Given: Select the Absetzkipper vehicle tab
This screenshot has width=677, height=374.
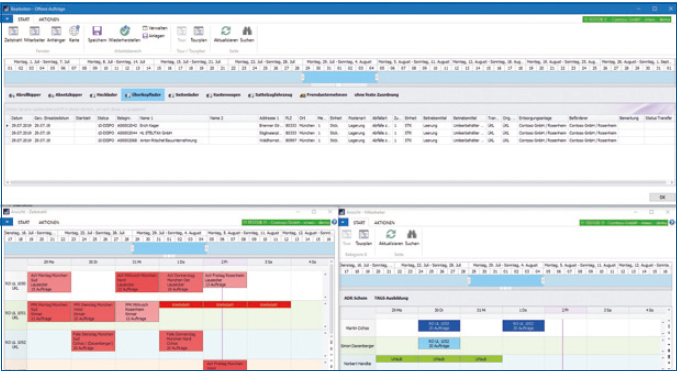Looking at the screenshot, I should coord(64,95).
